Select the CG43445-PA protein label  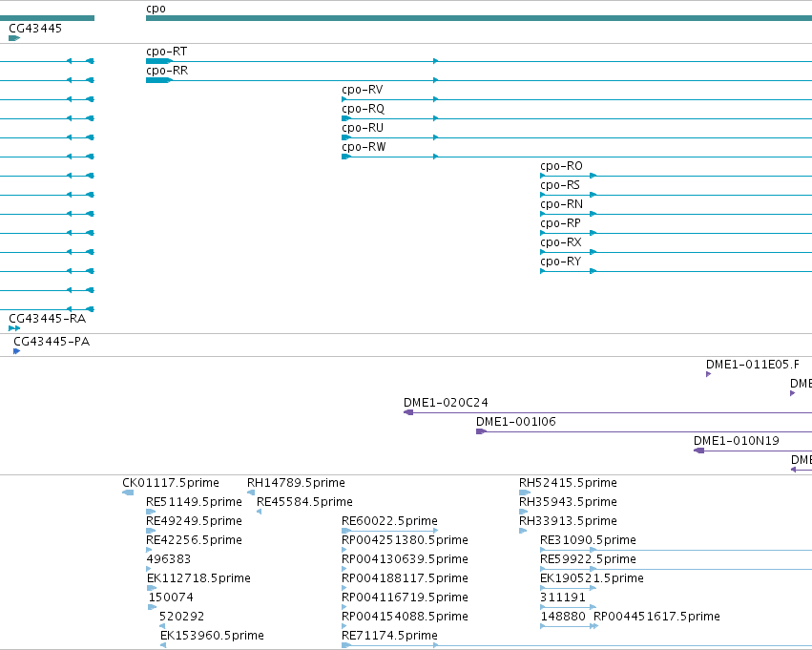52,342
